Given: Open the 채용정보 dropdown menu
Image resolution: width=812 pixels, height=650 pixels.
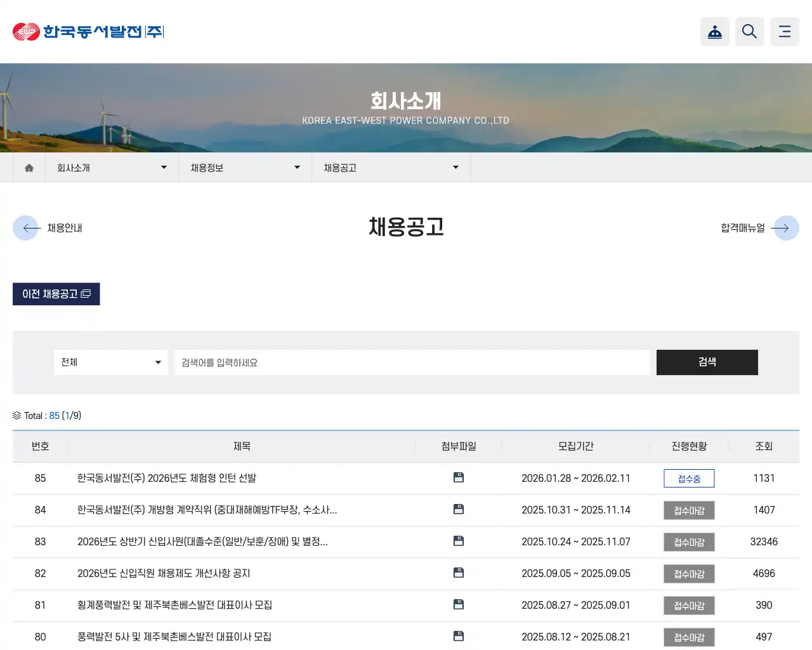Looking at the screenshot, I should pos(244,167).
